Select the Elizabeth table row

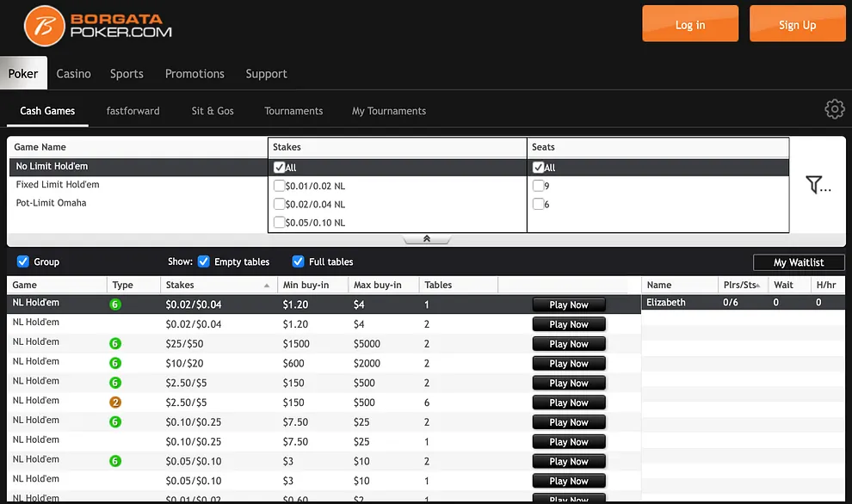743,303
